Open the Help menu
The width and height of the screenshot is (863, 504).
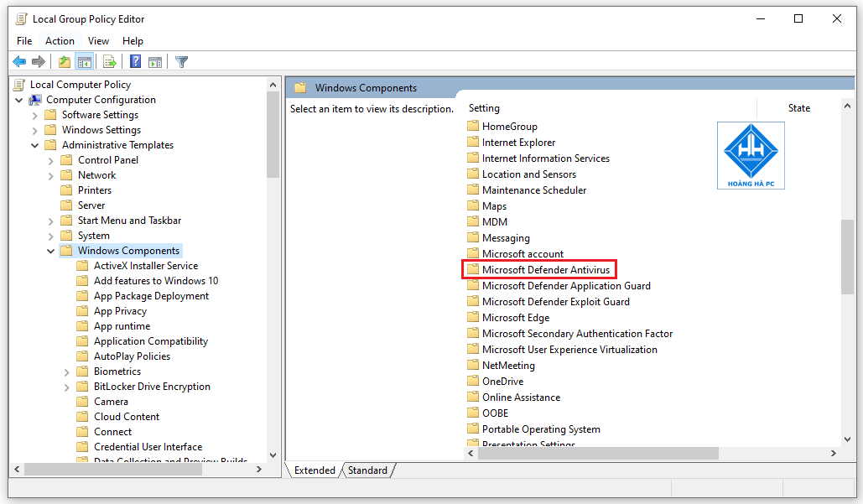(133, 41)
